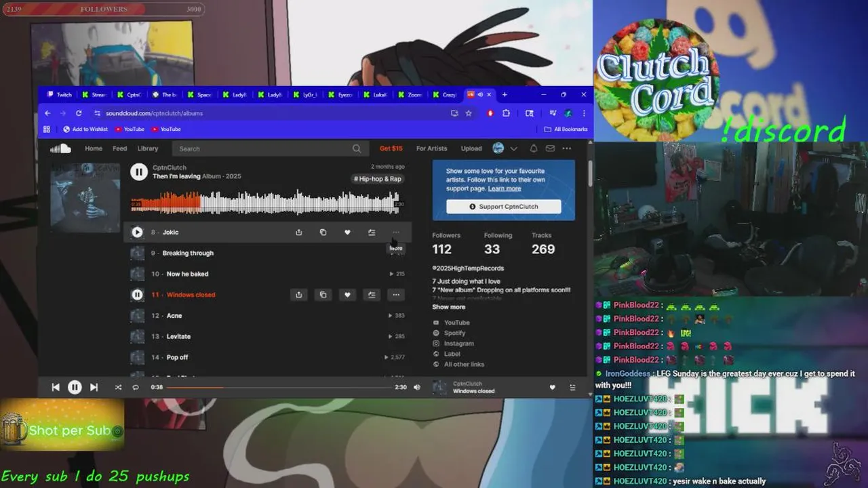The width and height of the screenshot is (868, 488).
Task: Reload the browser page
Action: tap(79, 113)
